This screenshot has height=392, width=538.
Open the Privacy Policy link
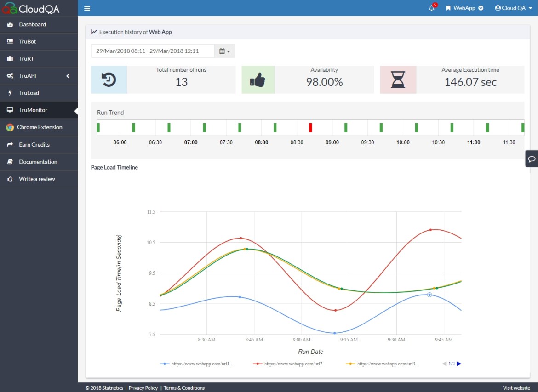143,388
